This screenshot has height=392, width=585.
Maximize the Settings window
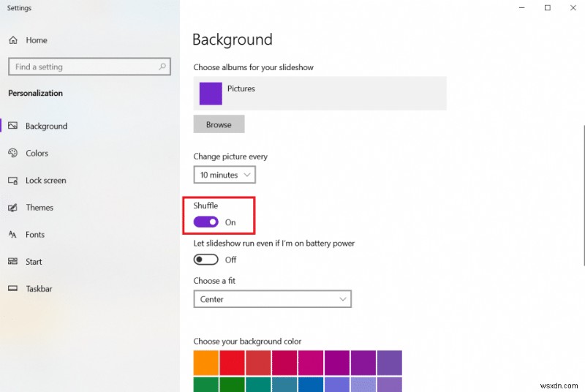(547, 8)
